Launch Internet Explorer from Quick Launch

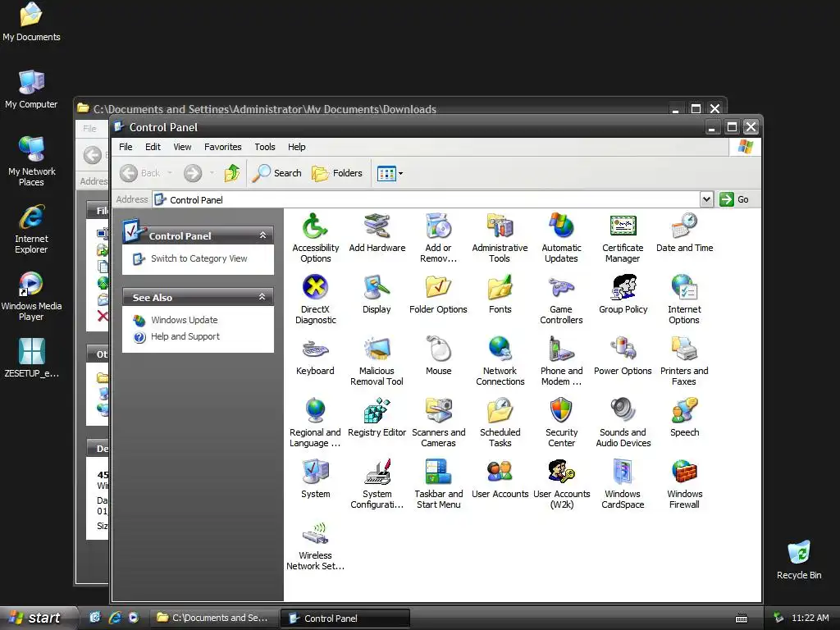coord(115,618)
